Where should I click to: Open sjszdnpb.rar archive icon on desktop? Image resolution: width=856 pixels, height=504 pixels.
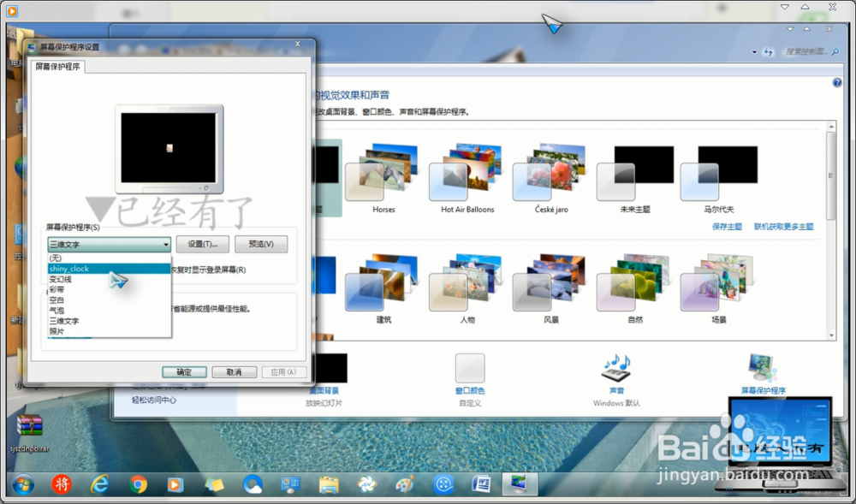coord(29,434)
